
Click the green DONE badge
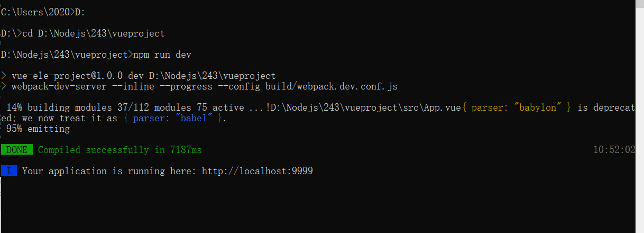[x=16, y=150]
